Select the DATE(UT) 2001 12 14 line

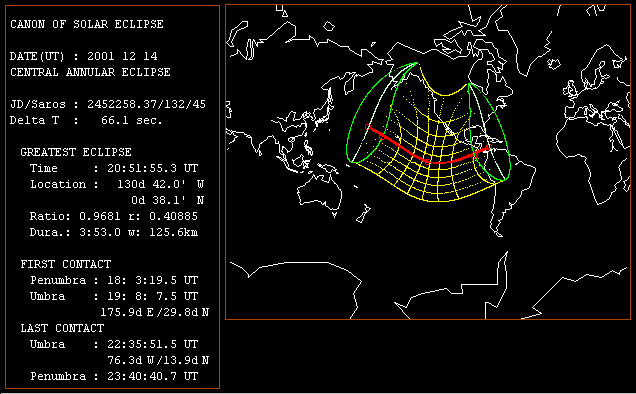[x=84, y=56]
